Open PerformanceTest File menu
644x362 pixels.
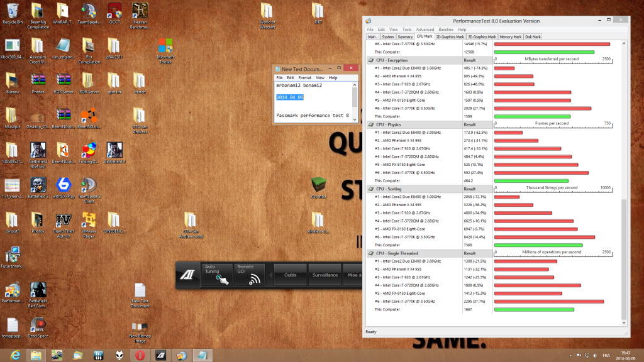point(370,30)
